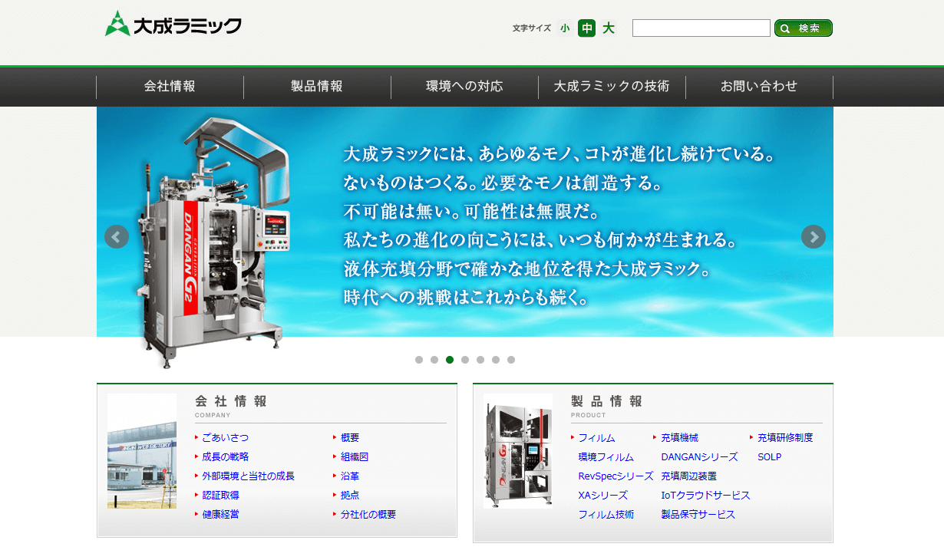Open the 製品保守サービス link

(x=698, y=515)
